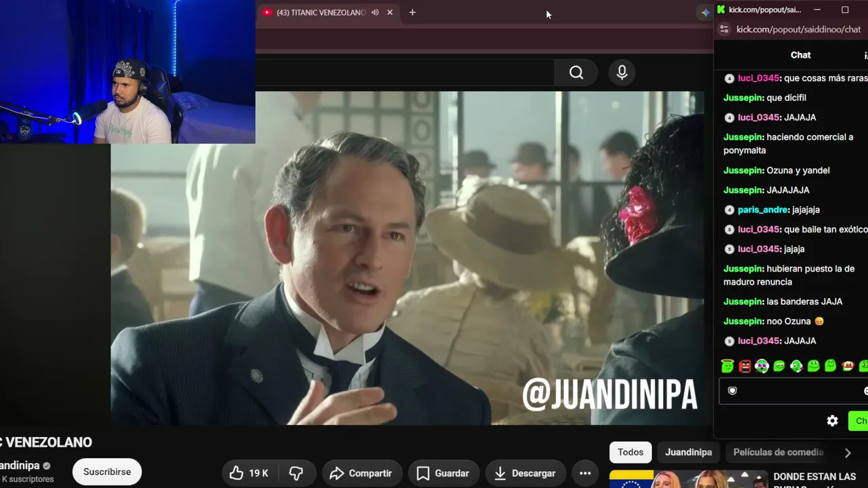
Task: Click the Gemini sparkle icon in browser toolbar
Action: 705,12
